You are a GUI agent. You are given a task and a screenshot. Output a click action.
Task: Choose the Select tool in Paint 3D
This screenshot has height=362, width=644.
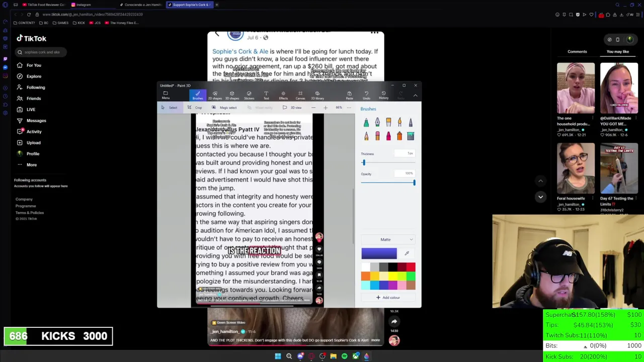[169, 108]
